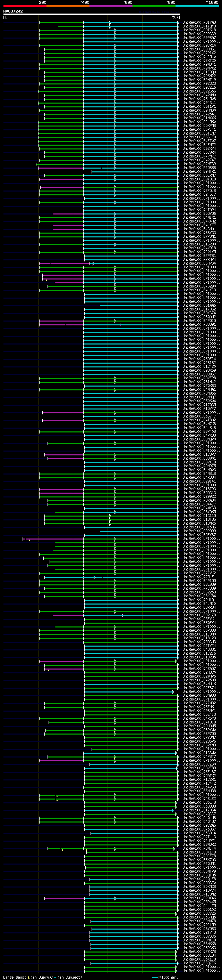This screenshot has width=222, height=980.
Task: Open hit UniRef100_B9HTK1
Action: click(x=199, y=172)
